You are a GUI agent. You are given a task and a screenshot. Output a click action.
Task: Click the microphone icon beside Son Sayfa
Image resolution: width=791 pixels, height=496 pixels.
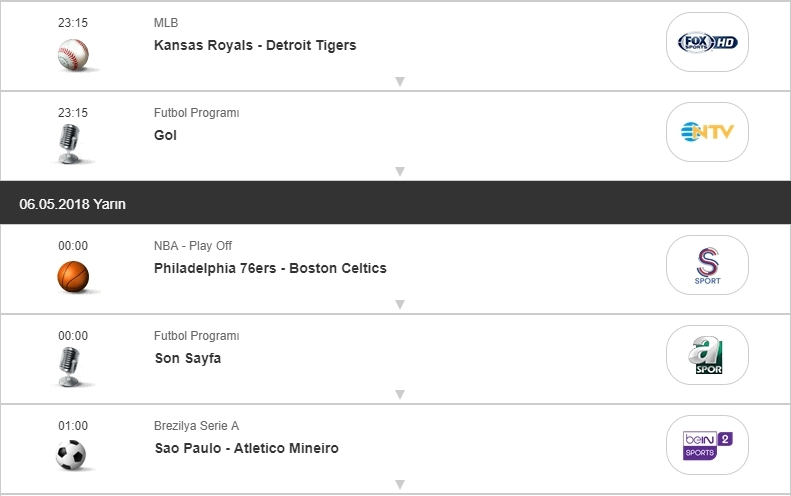tap(70, 367)
